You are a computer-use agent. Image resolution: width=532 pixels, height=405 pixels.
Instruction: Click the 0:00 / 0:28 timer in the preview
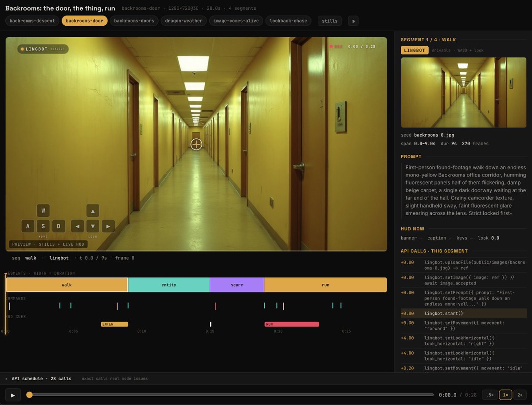coord(362,47)
